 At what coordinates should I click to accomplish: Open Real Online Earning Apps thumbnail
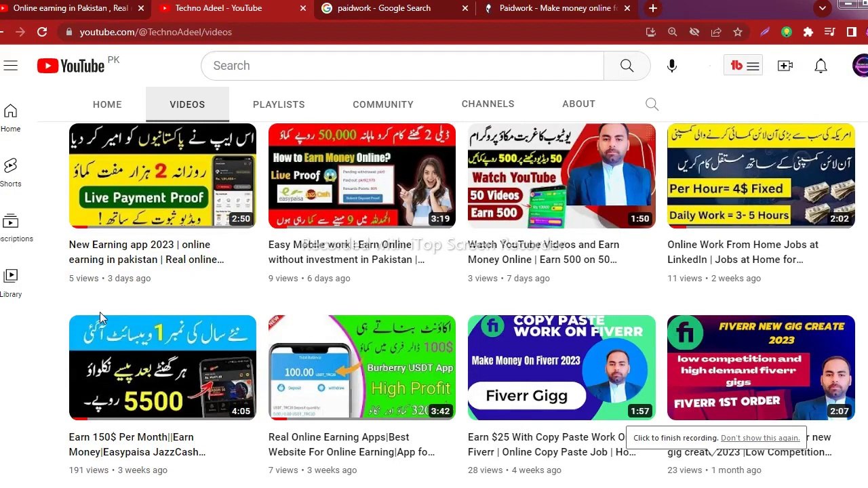pos(362,367)
